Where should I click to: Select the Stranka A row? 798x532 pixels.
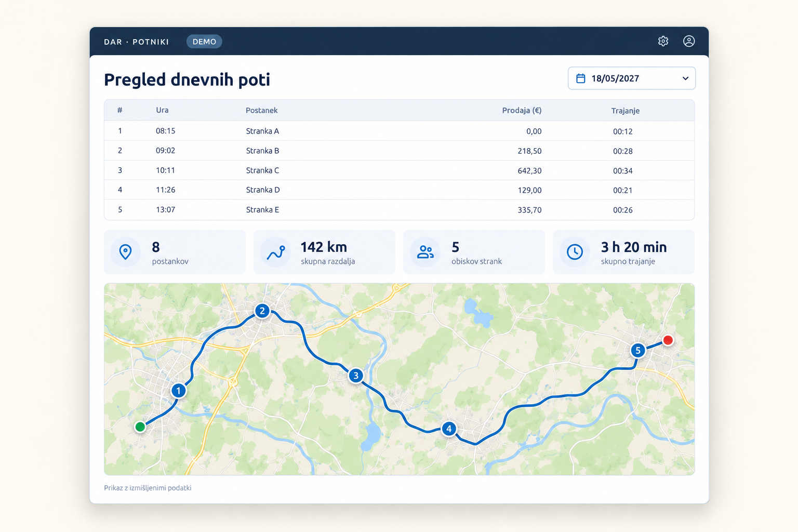399,131
